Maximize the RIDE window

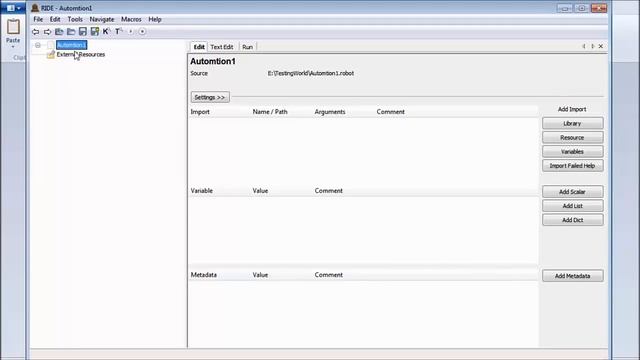pyautogui.click(x=582, y=8)
